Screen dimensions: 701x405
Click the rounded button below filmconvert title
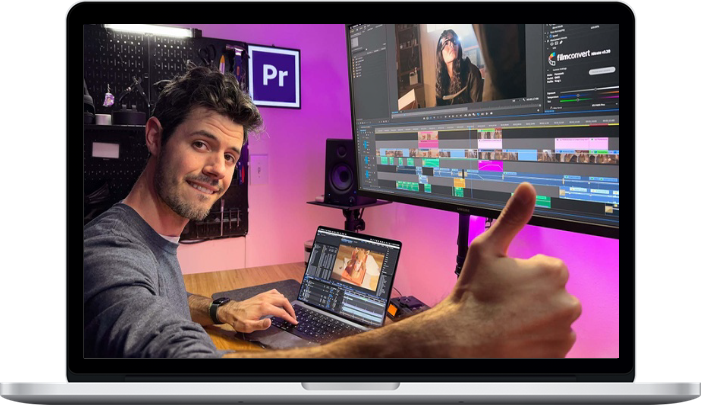602,71
